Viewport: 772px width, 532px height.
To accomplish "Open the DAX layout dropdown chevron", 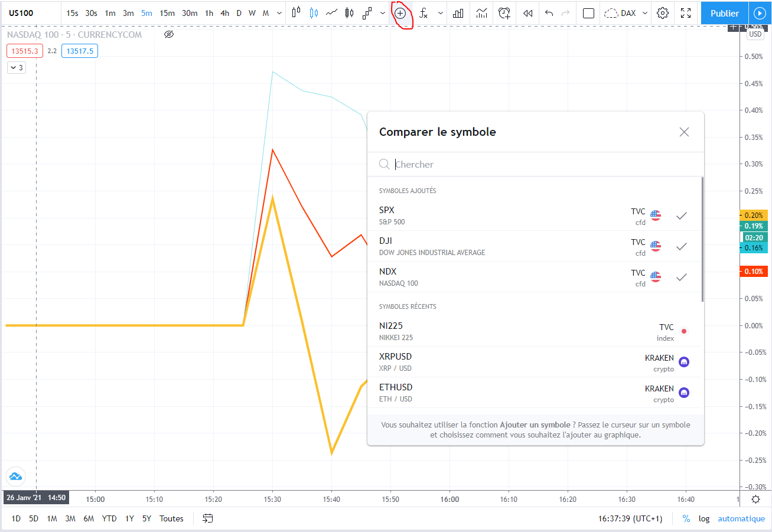I will pos(644,13).
